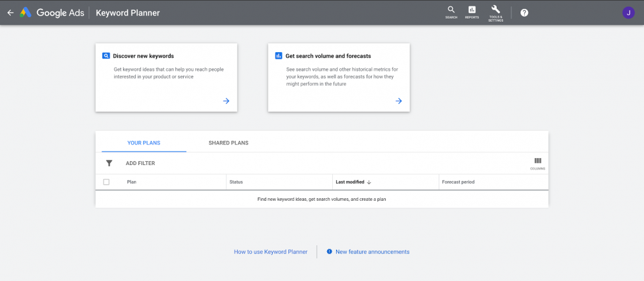Sort by Forecast period column header

458,182
